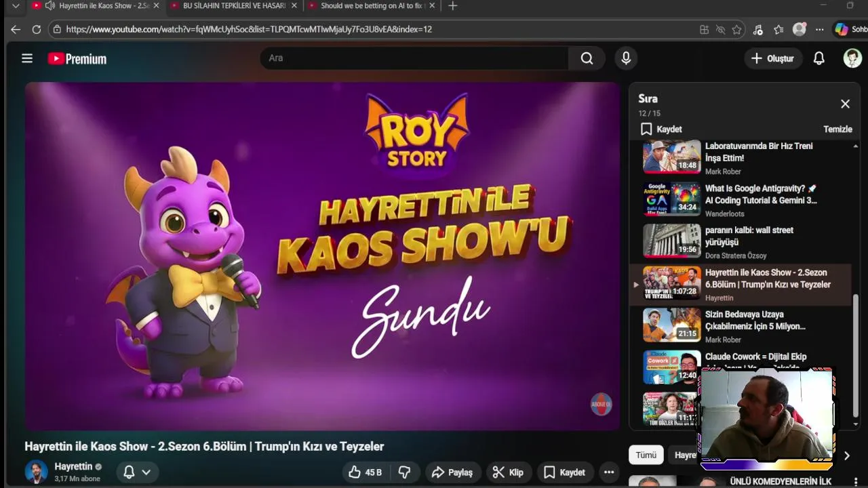
Task: Open browser favorites list icon
Action: pos(778,29)
